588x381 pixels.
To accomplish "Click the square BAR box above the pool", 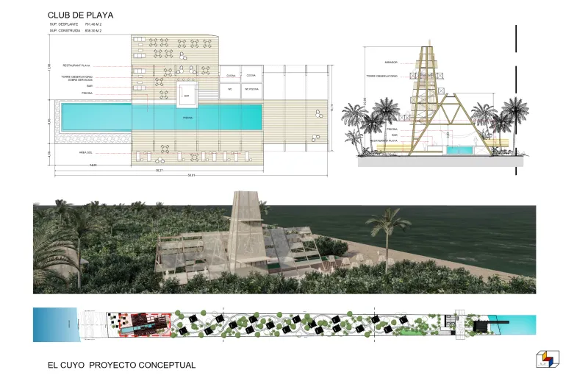I will point(187,94).
